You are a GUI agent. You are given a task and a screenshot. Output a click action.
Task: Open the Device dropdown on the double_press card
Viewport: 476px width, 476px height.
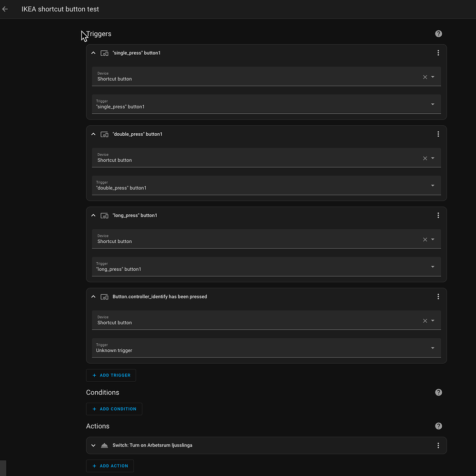pos(432,158)
